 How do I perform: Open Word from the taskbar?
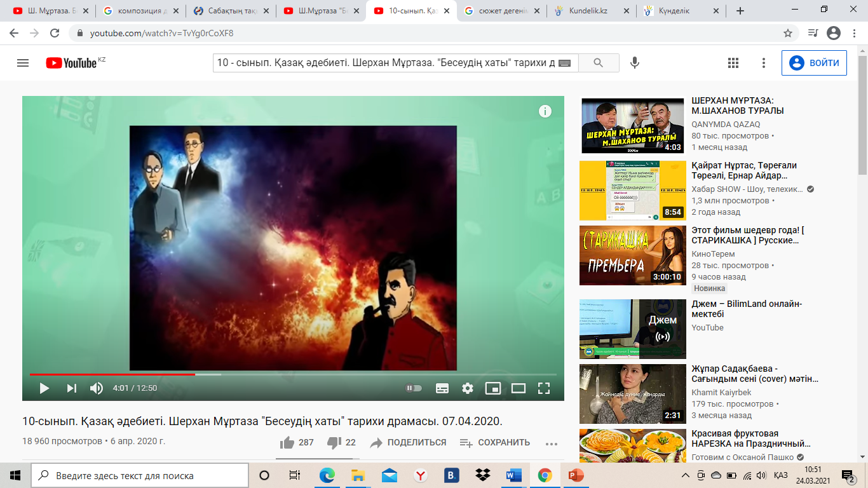513,475
